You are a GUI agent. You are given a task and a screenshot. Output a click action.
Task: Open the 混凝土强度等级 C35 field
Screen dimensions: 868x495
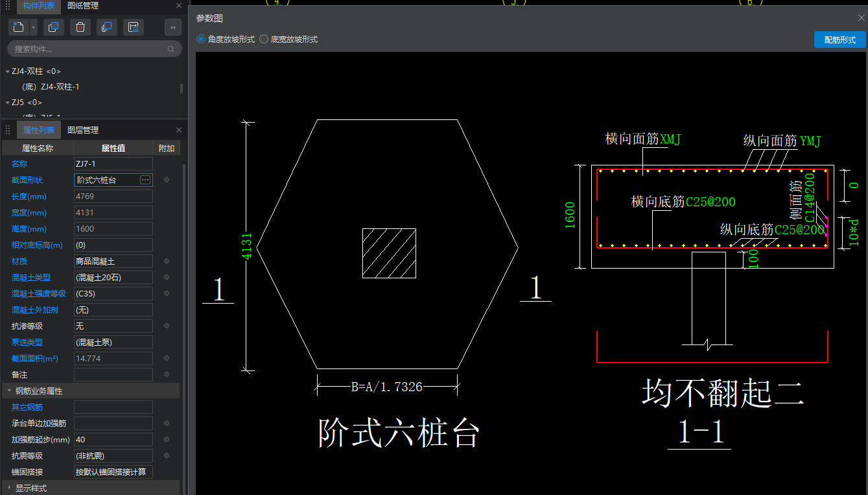(x=113, y=293)
